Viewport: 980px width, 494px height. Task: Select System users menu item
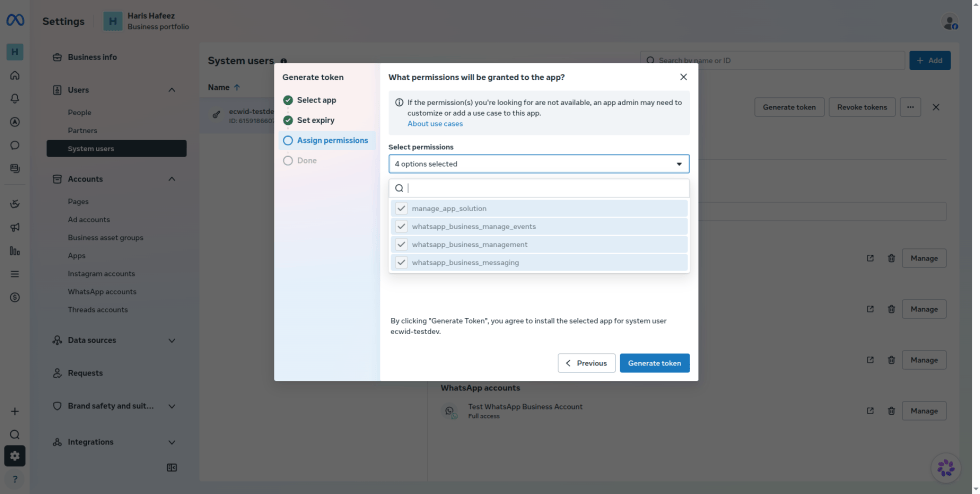116,149
